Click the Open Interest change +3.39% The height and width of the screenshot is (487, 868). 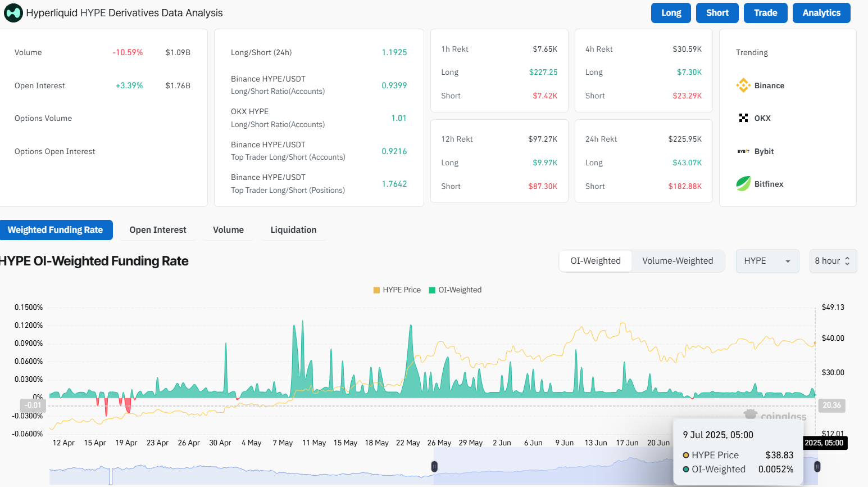(x=129, y=85)
